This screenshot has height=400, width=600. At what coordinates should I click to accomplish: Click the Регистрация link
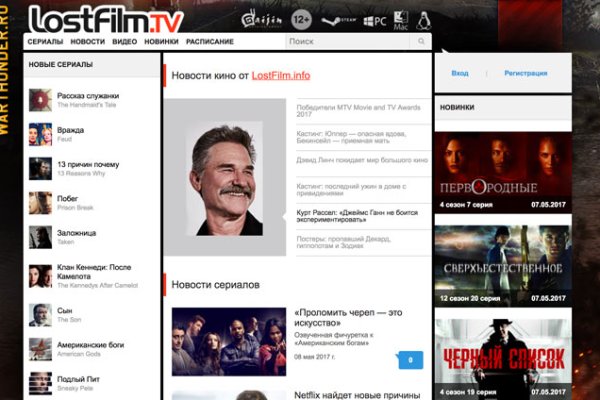pyautogui.click(x=525, y=73)
